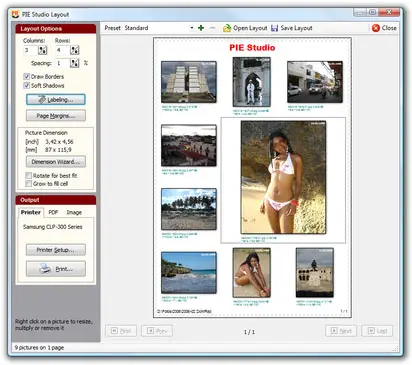Switch to the Printer output tab
This screenshot has width=412, height=365.
[31, 212]
